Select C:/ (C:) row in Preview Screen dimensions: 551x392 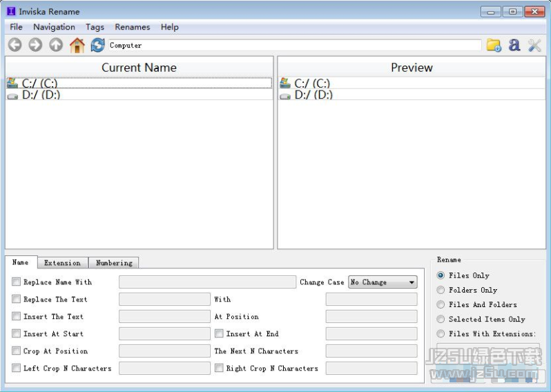(412, 83)
